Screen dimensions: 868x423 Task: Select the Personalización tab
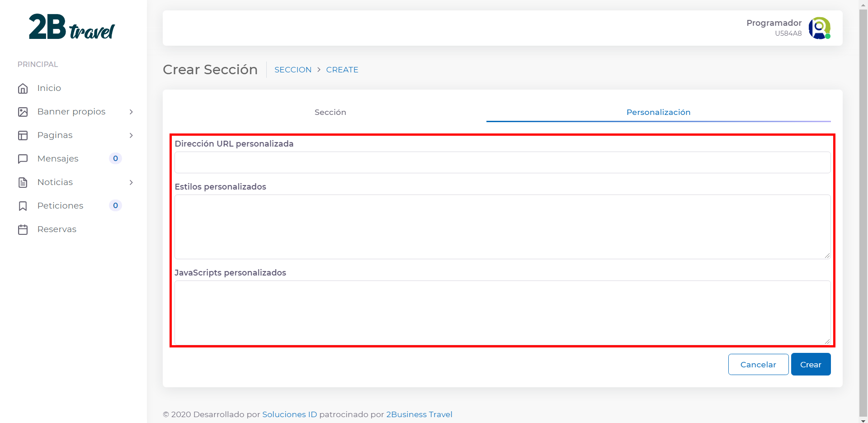coord(658,112)
